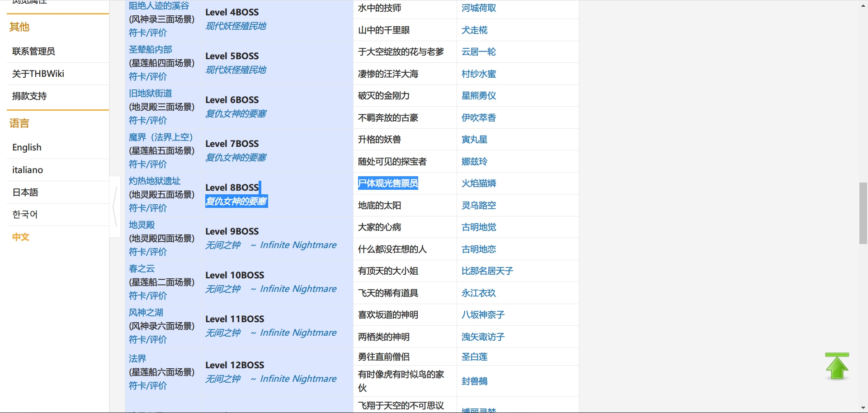The height and width of the screenshot is (413, 868).
Task: Click 无间之钟 music link under Level 9BOSS
Action: tap(223, 245)
